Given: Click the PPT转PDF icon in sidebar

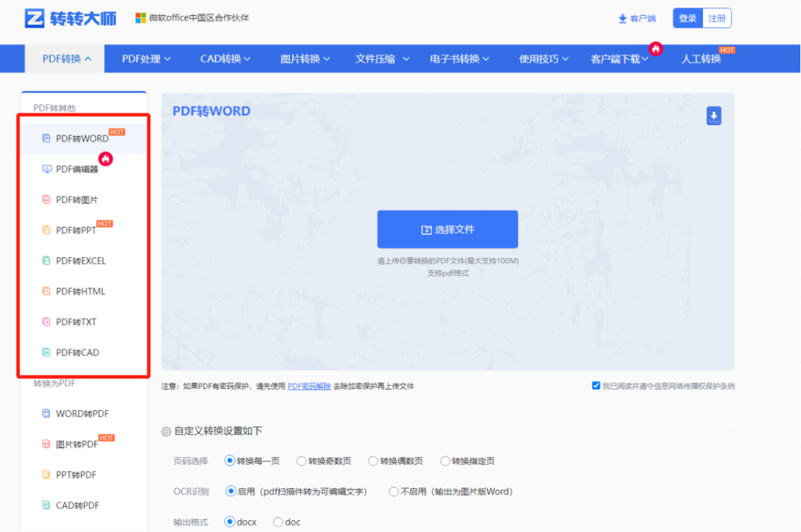Looking at the screenshot, I should point(46,474).
